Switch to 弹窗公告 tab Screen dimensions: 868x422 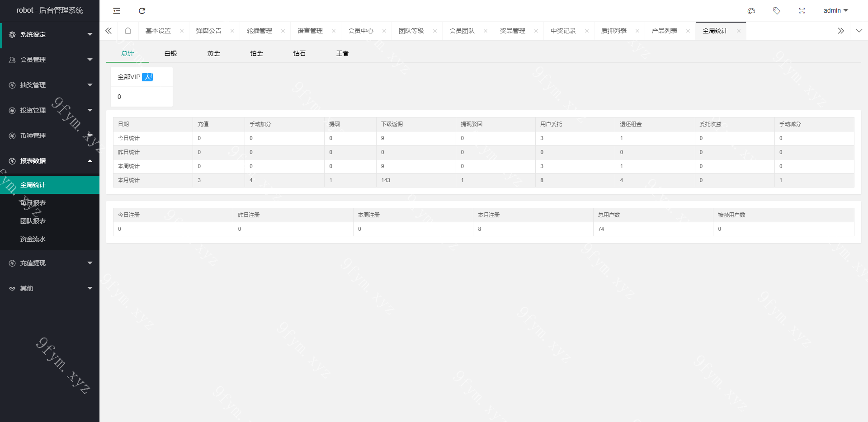click(209, 31)
